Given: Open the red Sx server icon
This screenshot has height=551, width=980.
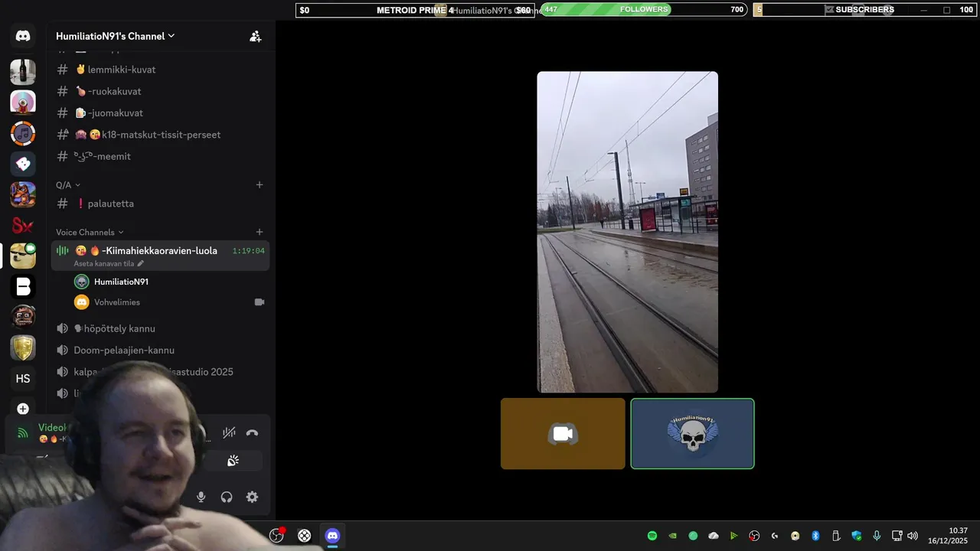Looking at the screenshot, I should (x=23, y=226).
